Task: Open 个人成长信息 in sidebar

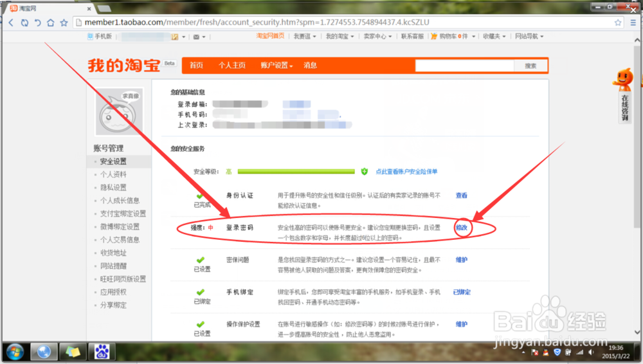Action: click(x=120, y=201)
